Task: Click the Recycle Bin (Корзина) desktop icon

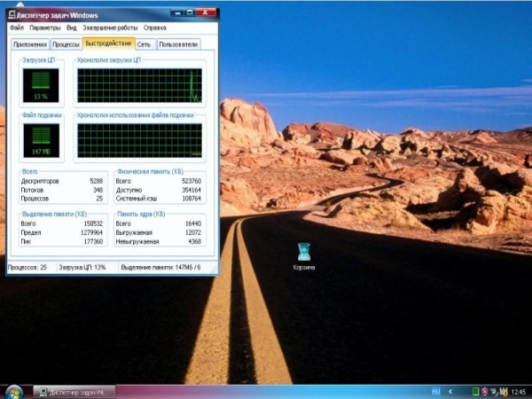Action: 304,252
